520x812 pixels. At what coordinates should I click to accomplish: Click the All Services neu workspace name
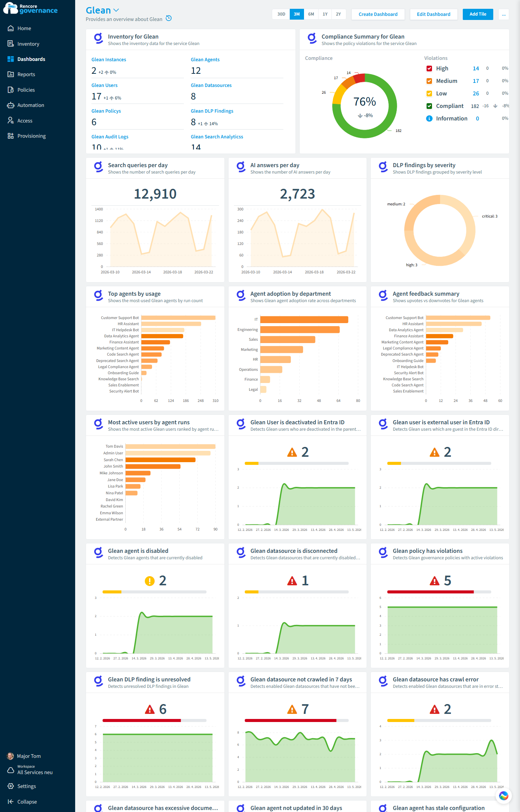point(35,772)
